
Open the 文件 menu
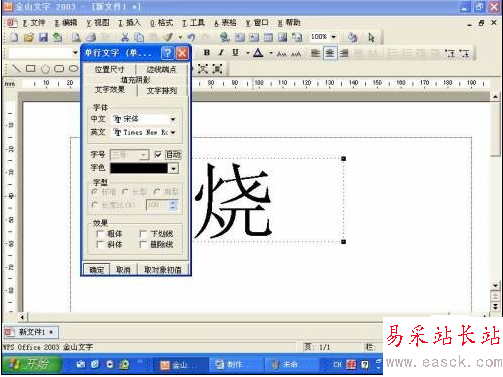coord(34,23)
